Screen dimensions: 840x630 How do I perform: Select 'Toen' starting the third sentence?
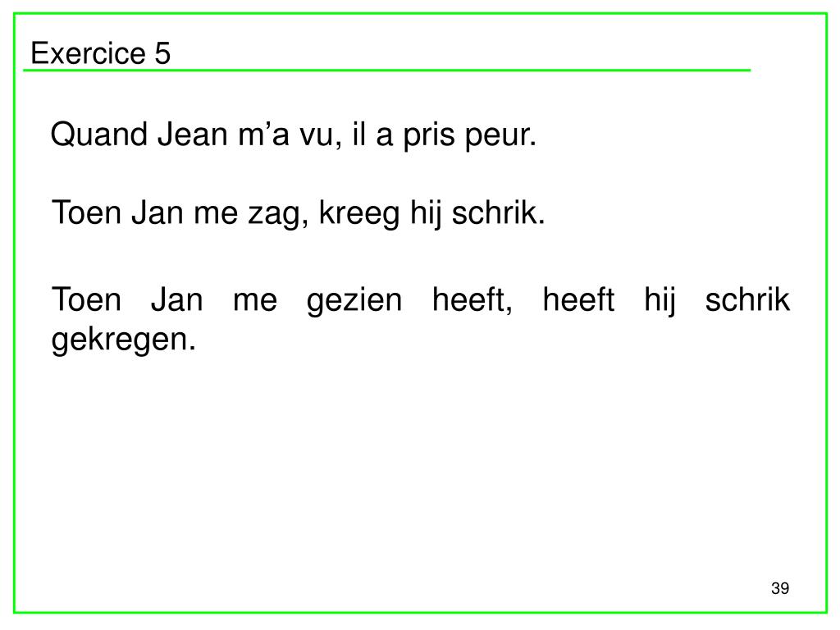pos(86,299)
